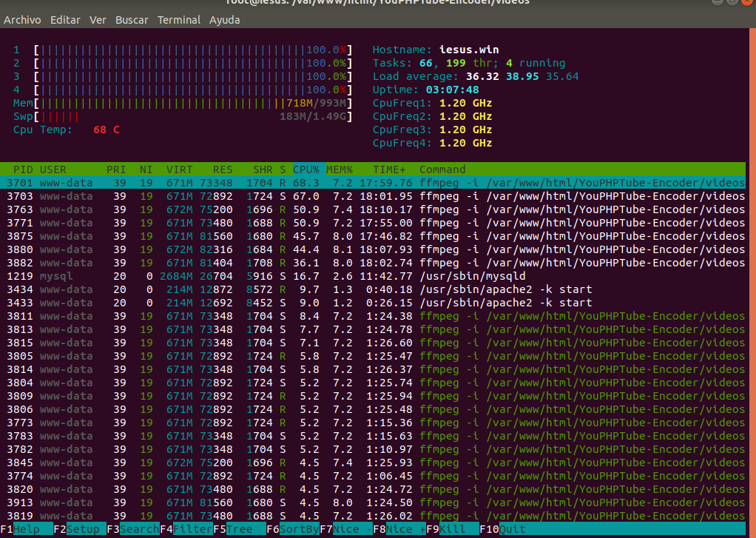Select process row with PID 3805
This screenshot has width=756, height=538.
coord(373,356)
